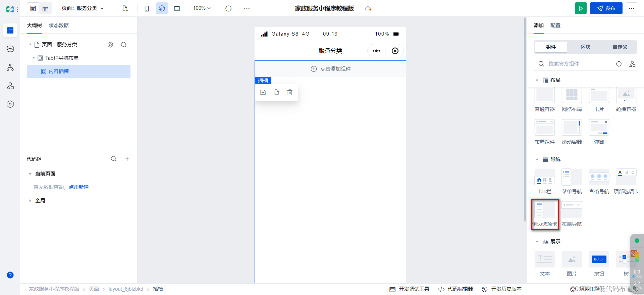
Task: Click the slot copy icon in canvas
Action: tap(276, 92)
